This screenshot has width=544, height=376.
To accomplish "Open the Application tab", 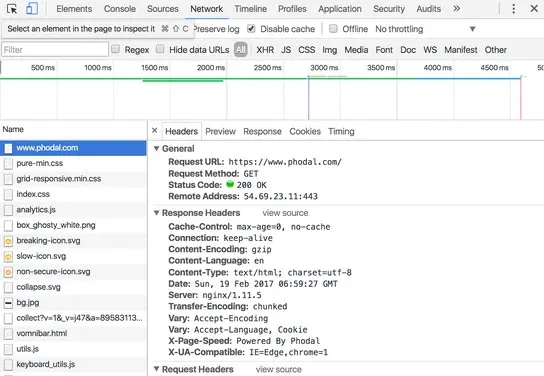I will [x=340, y=9].
